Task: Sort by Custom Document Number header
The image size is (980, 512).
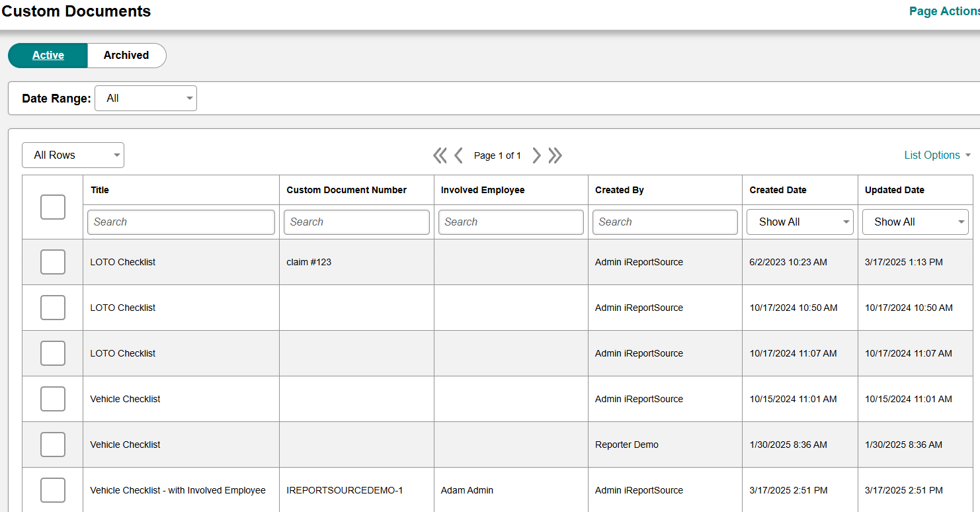Action: pyautogui.click(x=347, y=190)
